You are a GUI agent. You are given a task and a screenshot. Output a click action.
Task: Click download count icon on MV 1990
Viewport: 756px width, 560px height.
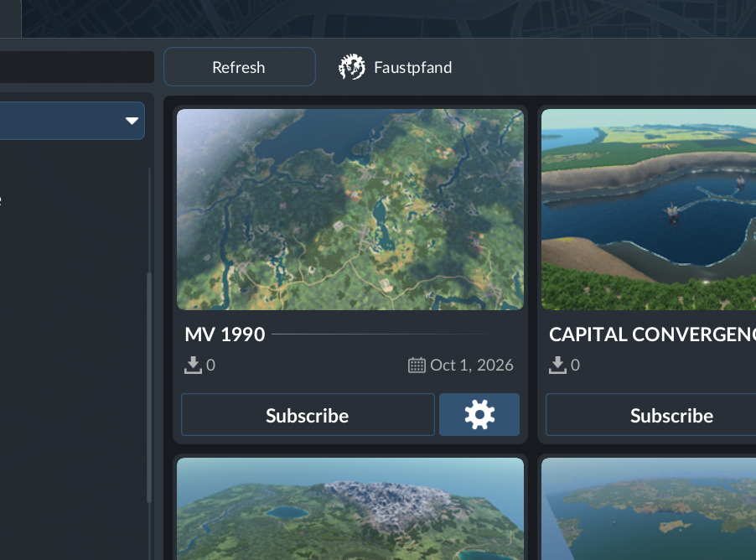pyautogui.click(x=193, y=366)
